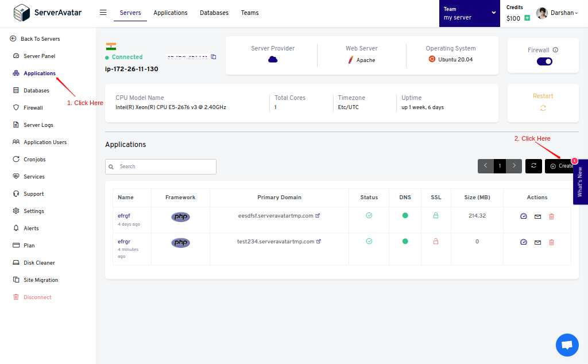This screenshot has width=588, height=364.
Task: Open the chat support bubble
Action: tap(567, 345)
